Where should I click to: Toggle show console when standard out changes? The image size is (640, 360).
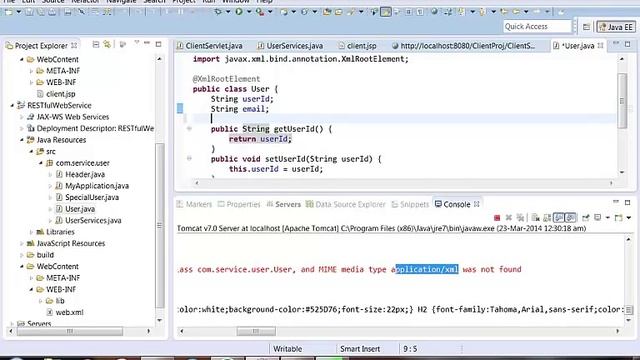559,218
